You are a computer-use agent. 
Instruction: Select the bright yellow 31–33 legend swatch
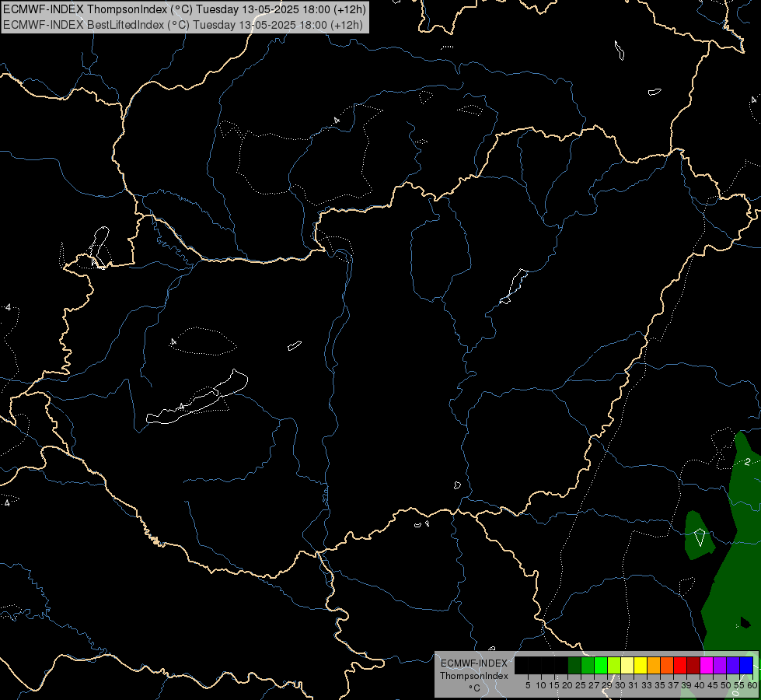tap(641, 665)
